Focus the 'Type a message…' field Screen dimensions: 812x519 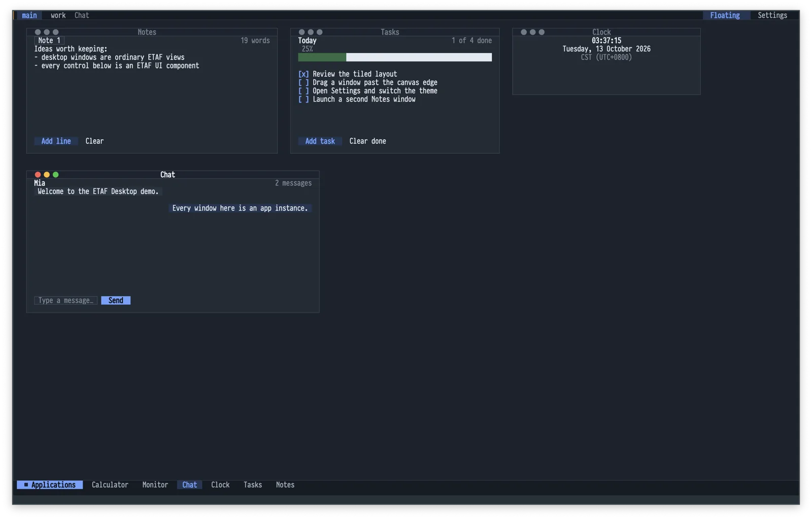pyautogui.click(x=65, y=301)
